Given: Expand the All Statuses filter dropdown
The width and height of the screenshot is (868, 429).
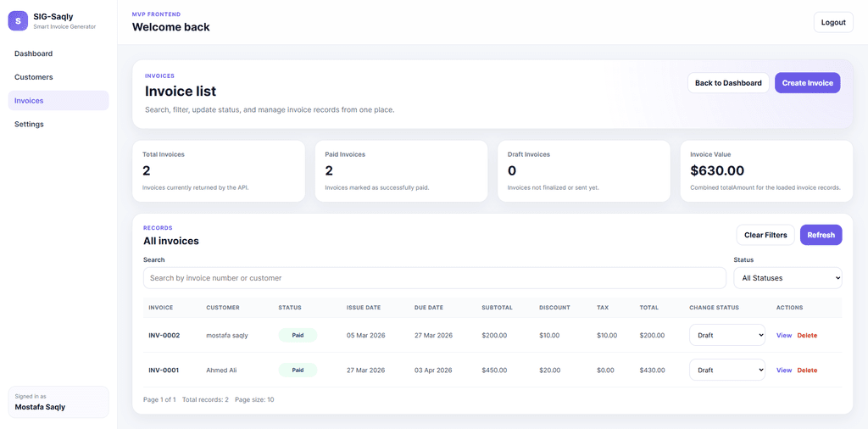Looking at the screenshot, I should tap(787, 278).
